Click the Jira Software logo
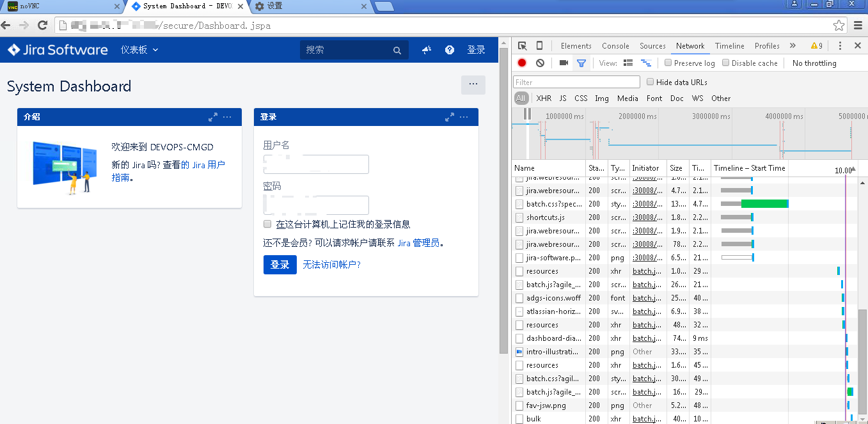This screenshot has width=868, height=424. click(x=58, y=50)
